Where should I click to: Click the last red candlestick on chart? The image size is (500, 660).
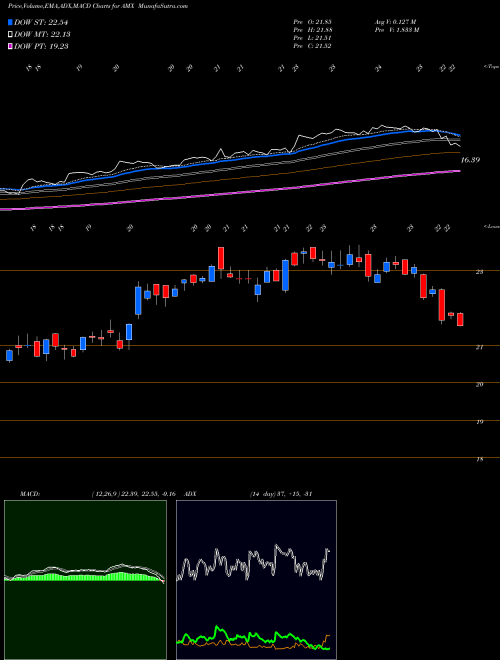(x=460, y=319)
